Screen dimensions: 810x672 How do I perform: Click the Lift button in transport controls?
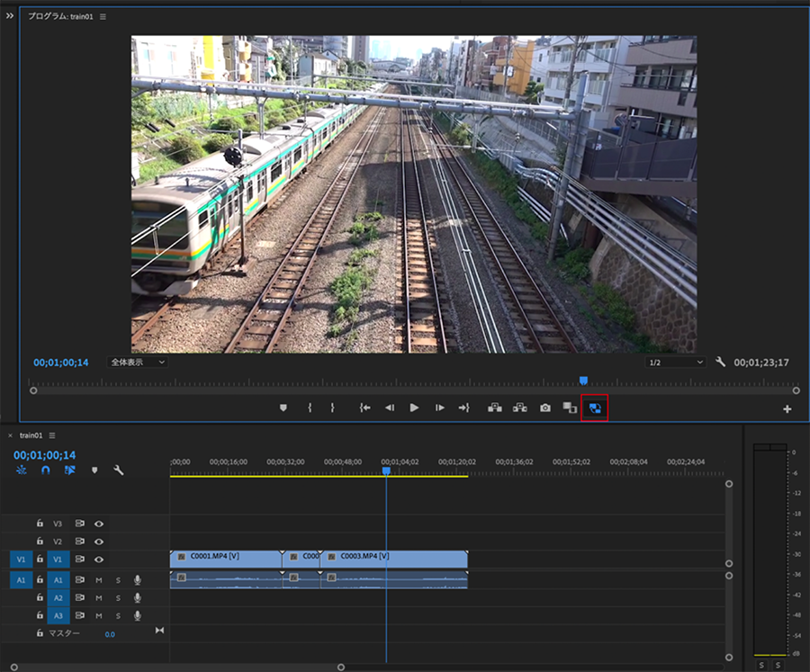pyautogui.click(x=494, y=408)
